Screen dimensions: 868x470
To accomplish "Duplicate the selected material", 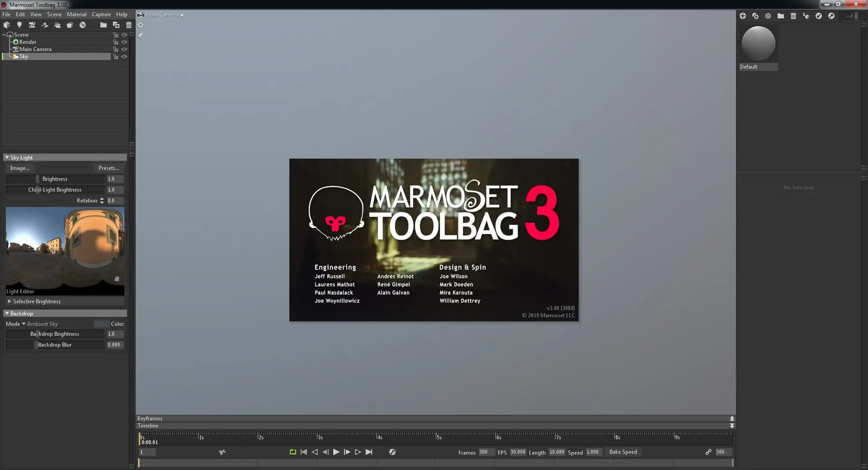I will (755, 16).
